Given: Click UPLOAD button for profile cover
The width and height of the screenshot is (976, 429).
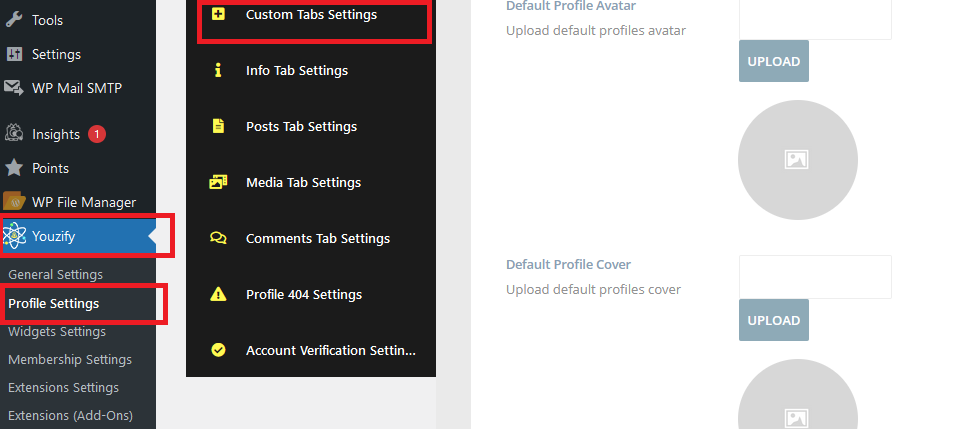Looking at the screenshot, I should click(x=774, y=320).
